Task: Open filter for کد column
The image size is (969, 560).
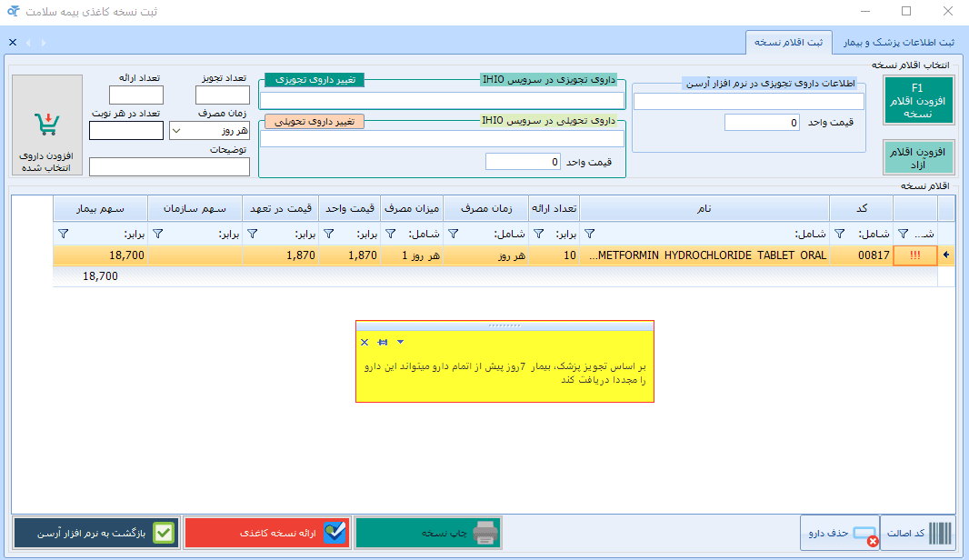Action: (x=839, y=234)
